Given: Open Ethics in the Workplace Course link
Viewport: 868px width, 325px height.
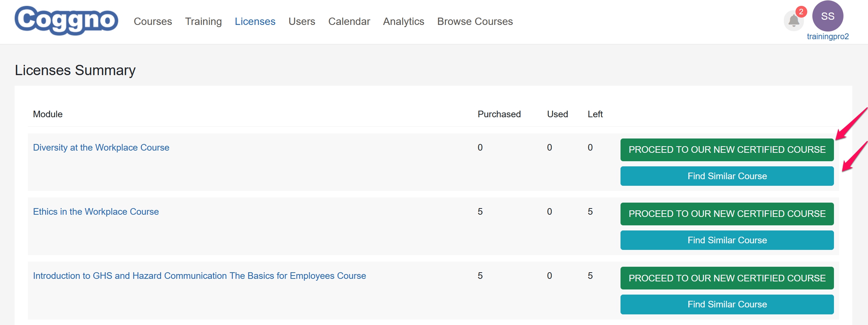Looking at the screenshot, I should (96, 212).
